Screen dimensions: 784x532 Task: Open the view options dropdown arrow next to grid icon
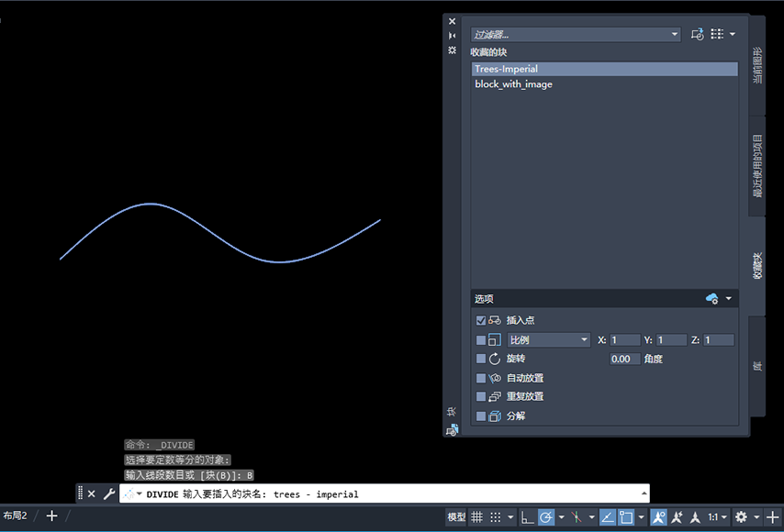coord(733,34)
